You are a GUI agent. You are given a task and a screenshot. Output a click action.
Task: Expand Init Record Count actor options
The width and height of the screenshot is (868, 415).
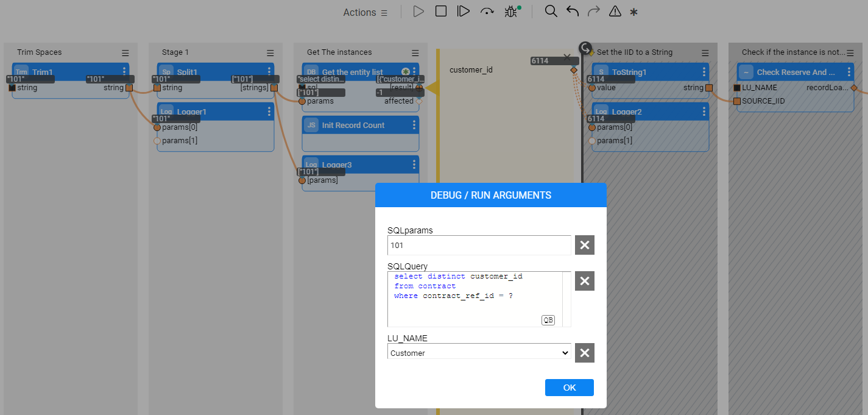tap(414, 125)
